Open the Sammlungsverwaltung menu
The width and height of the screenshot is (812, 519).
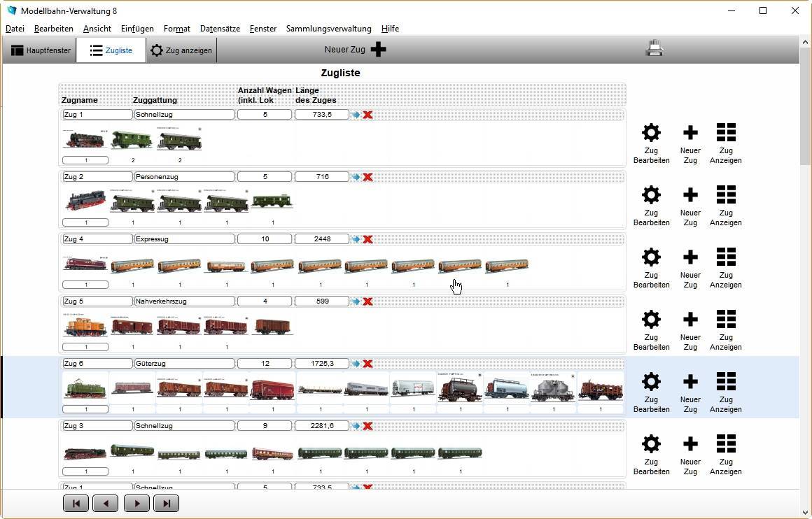[328, 29]
